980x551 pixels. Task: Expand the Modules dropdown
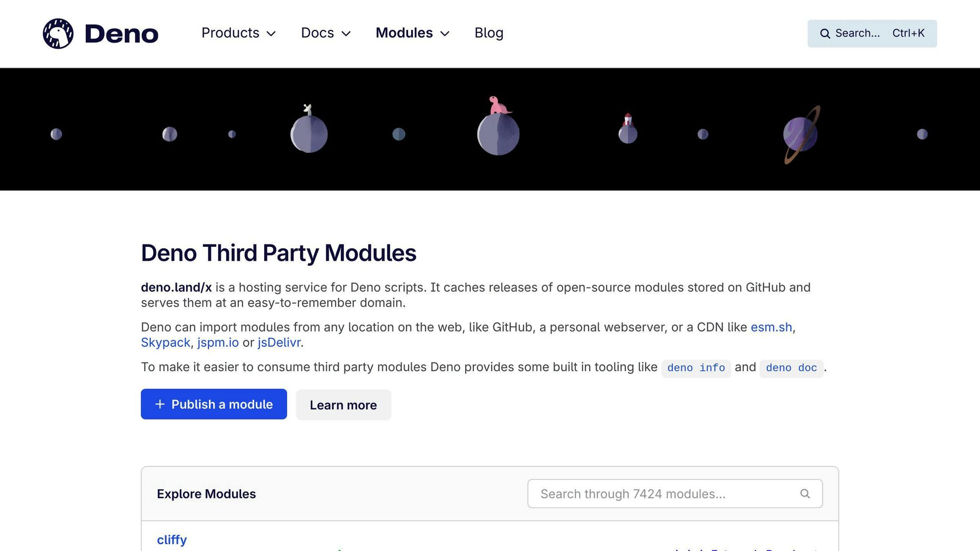[412, 33]
